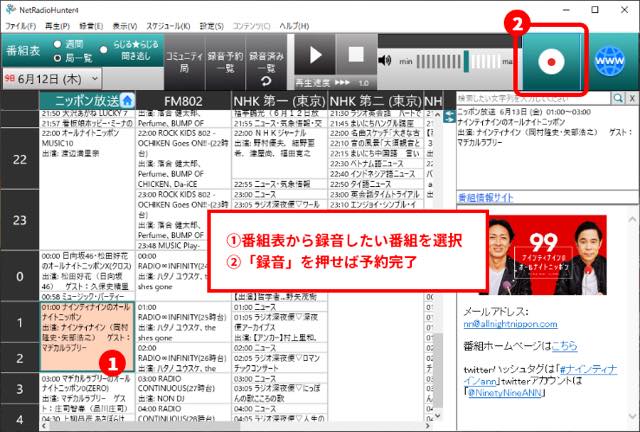This screenshot has width=640, height=432.
Task: Open the こちら program homepage link
Action: pyautogui.click(x=564, y=346)
